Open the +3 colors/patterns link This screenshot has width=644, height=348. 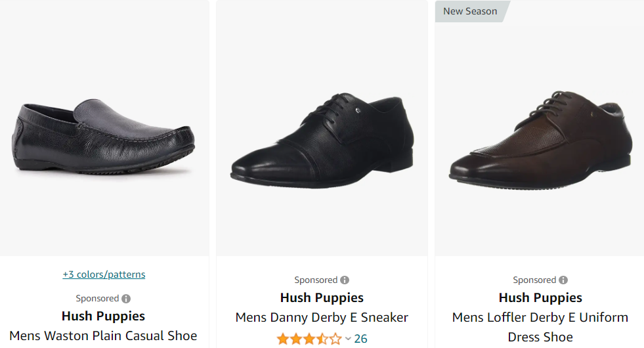(x=104, y=274)
